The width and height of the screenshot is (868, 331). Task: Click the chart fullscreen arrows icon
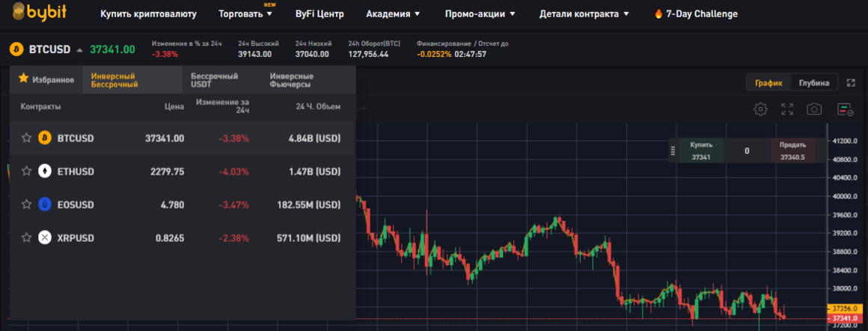click(x=787, y=109)
